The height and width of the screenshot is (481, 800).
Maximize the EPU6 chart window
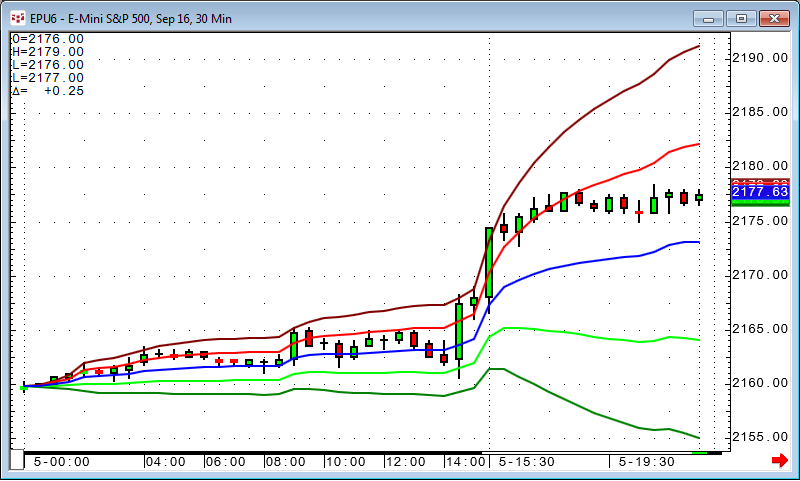(741, 19)
